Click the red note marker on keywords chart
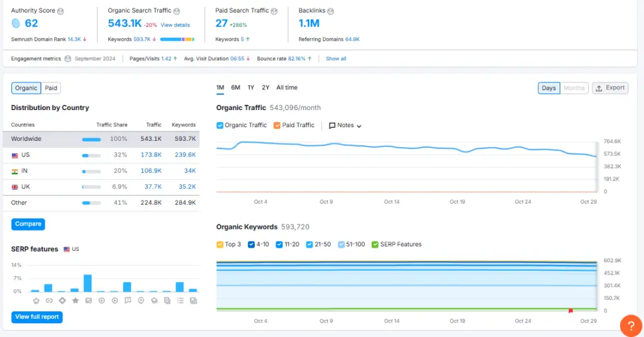Viewport: 644px width, 337px height. tap(570, 310)
